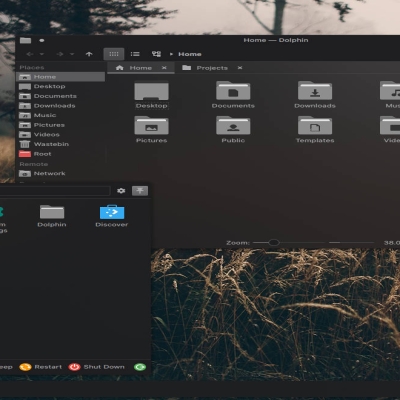Select the Pictures folder icon in file view

pyautogui.click(x=151, y=125)
